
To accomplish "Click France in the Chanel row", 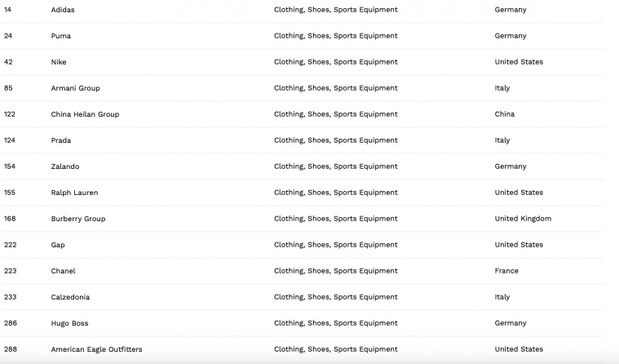I will point(506,271).
